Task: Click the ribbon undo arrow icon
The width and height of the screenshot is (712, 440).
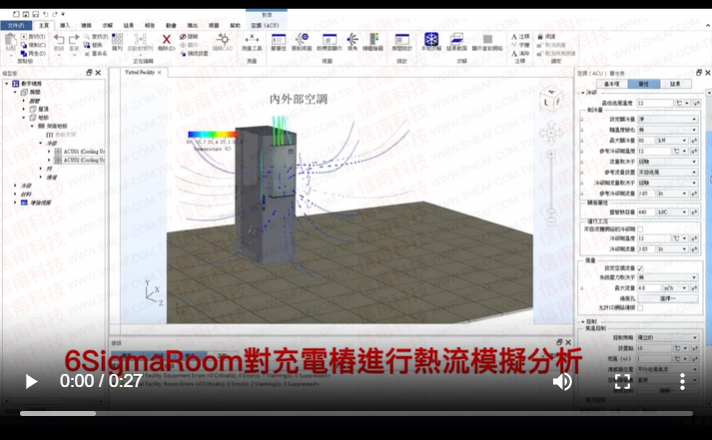Action: [59, 39]
